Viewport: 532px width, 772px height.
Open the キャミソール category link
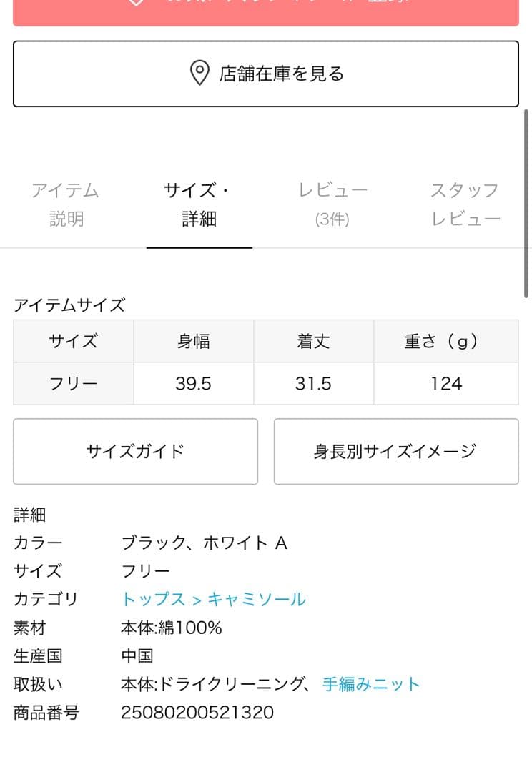[x=257, y=599]
